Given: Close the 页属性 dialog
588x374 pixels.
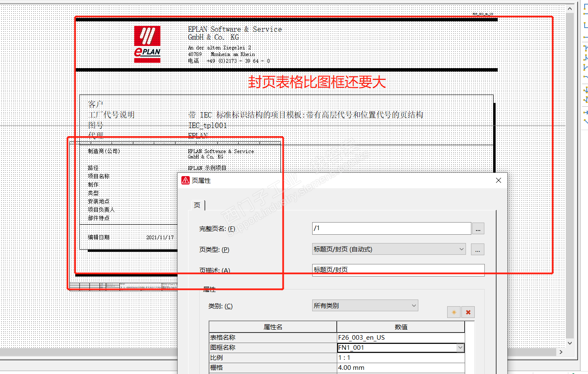Looking at the screenshot, I should tap(499, 180).
